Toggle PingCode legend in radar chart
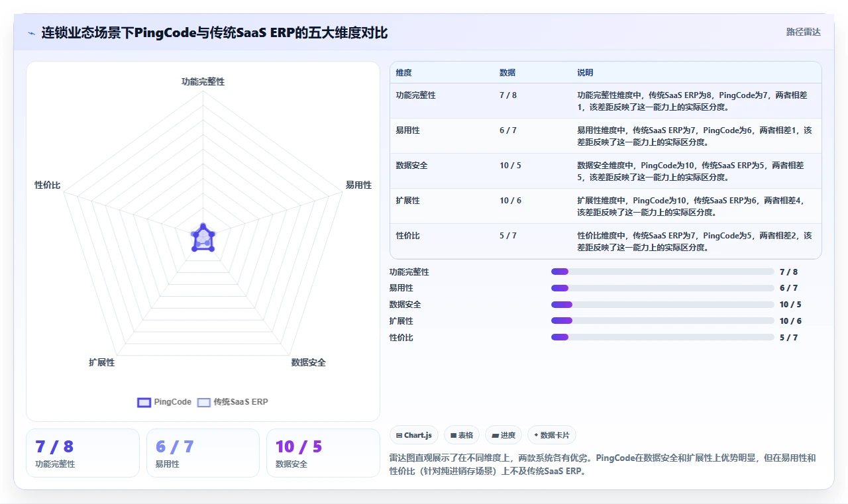Viewport: 848px width, 504px height. pos(164,402)
